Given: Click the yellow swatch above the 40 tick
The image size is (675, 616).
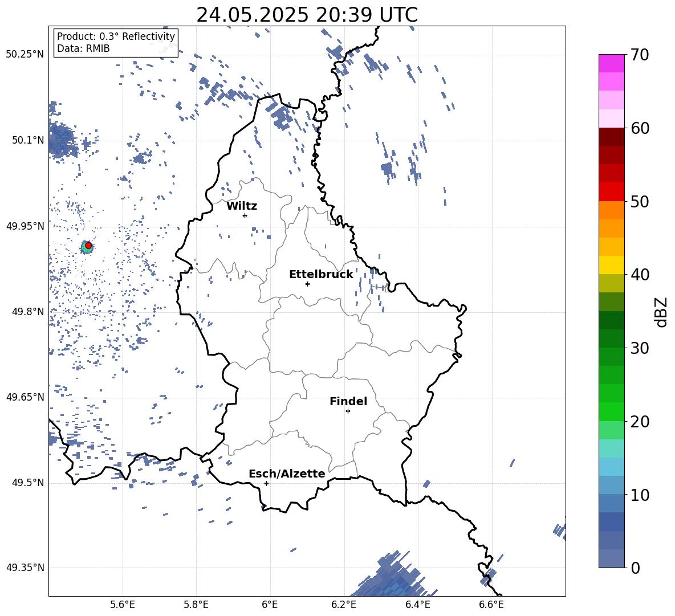Looking at the screenshot, I should click(x=611, y=265).
